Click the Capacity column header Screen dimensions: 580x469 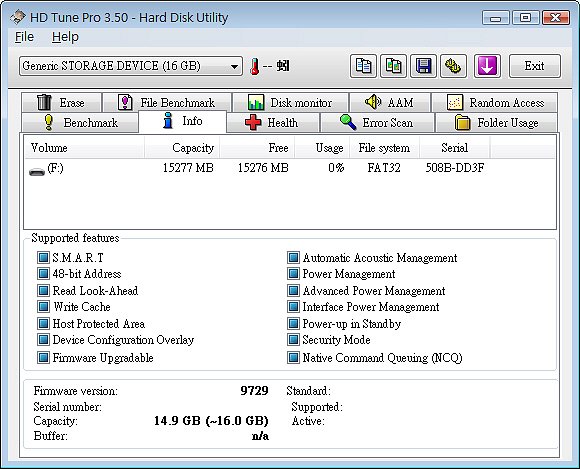click(182, 148)
